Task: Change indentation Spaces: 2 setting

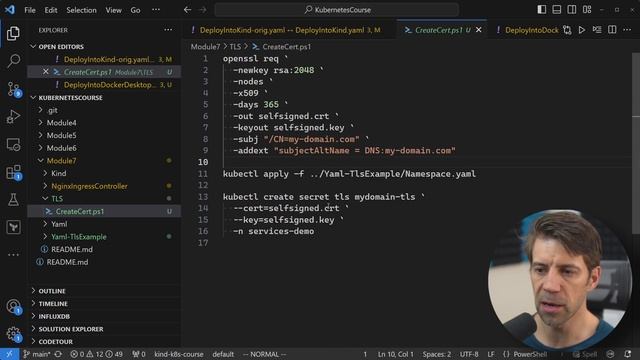Action: [x=437, y=354]
